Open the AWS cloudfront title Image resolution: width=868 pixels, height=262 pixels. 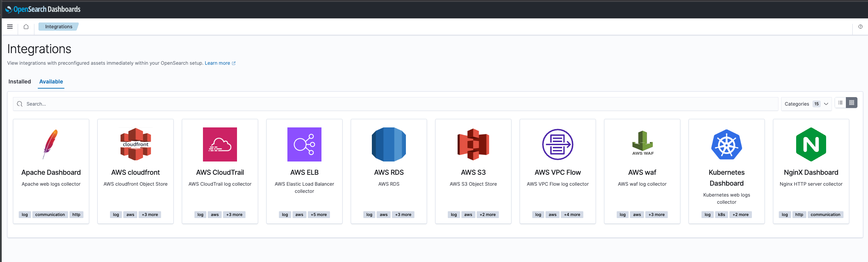coord(136,172)
